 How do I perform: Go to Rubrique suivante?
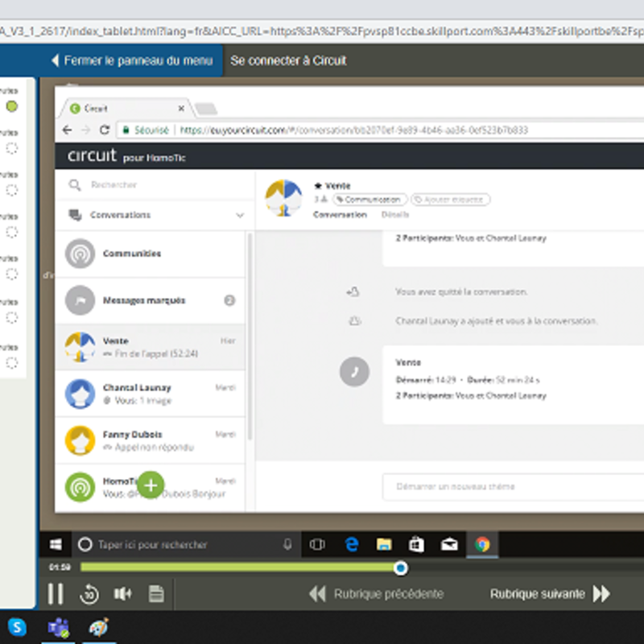(x=551, y=594)
